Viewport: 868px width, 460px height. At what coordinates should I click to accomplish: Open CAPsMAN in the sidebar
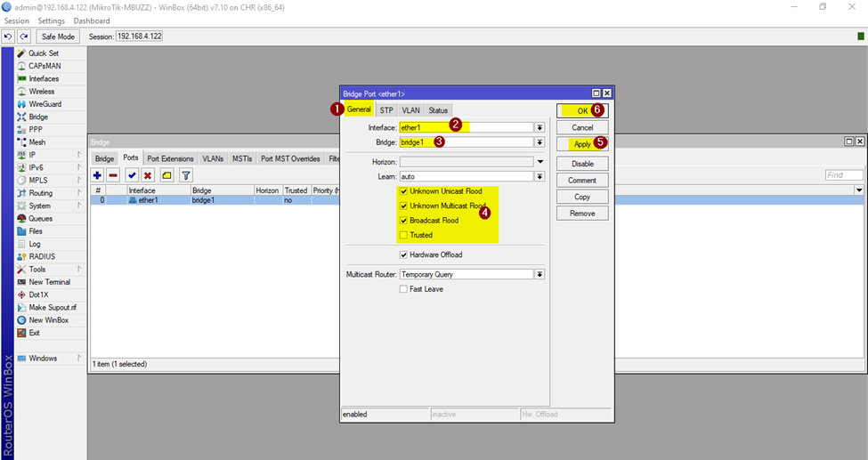45,66
